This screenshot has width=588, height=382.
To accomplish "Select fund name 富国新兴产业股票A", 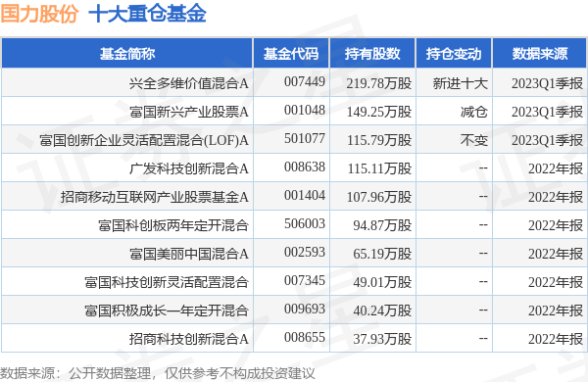I will click(x=188, y=112).
